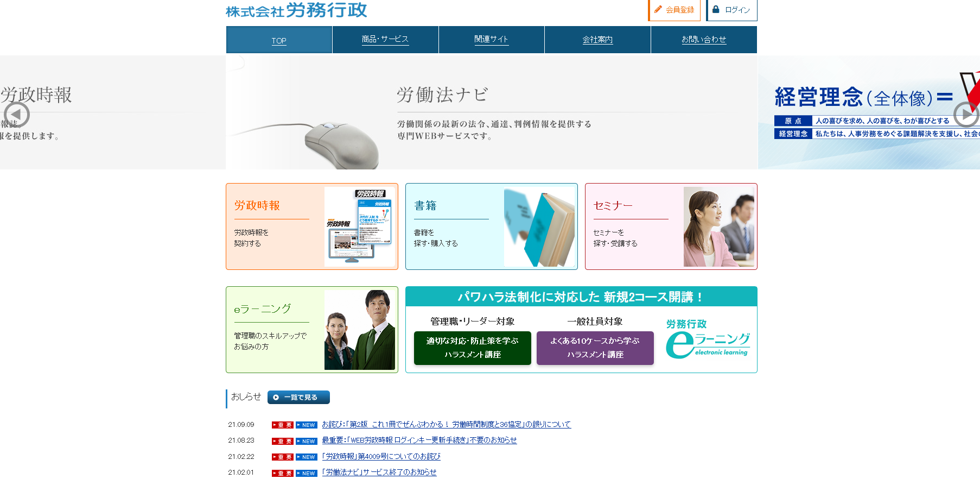Viewport: 980px width, 485px height.
Task: Click the 一覧で見る button
Action: (298, 397)
